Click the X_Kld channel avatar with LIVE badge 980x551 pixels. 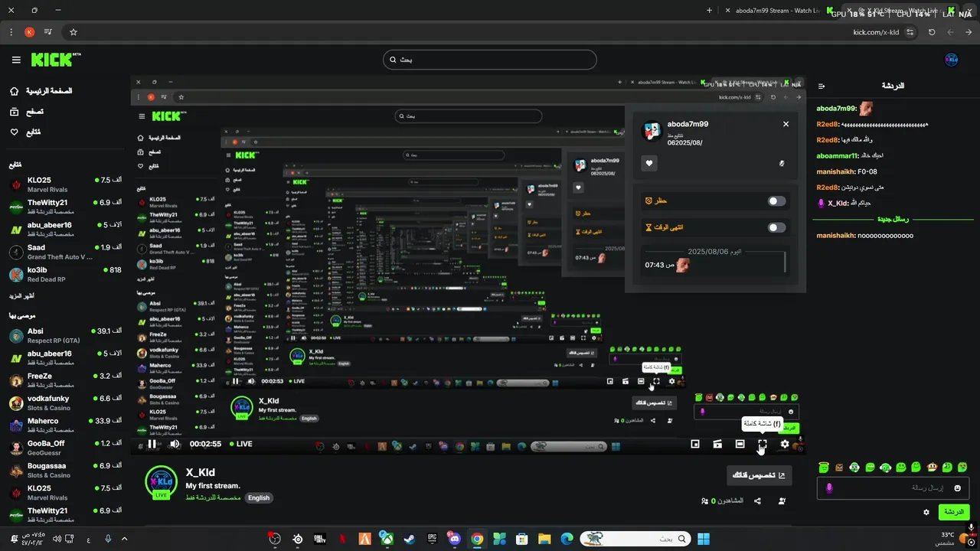[162, 482]
